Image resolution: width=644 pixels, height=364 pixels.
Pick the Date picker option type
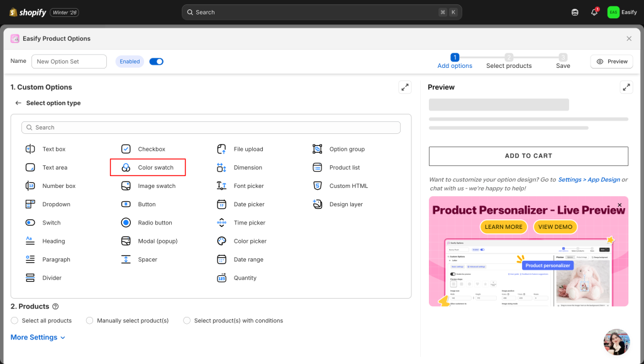pyautogui.click(x=248, y=204)
